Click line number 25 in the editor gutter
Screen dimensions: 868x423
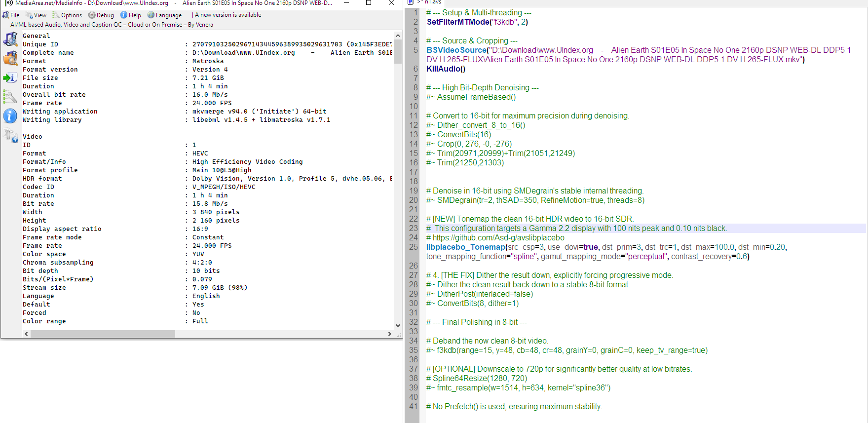click(x=413, y=247)
